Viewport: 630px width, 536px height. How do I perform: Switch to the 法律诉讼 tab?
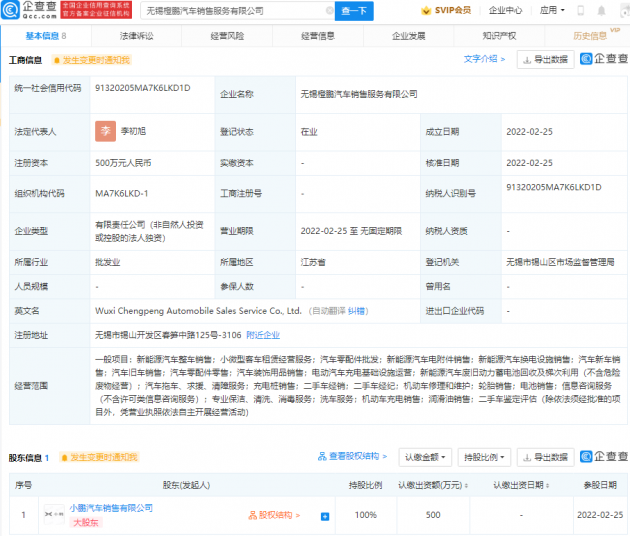point(137,35)
